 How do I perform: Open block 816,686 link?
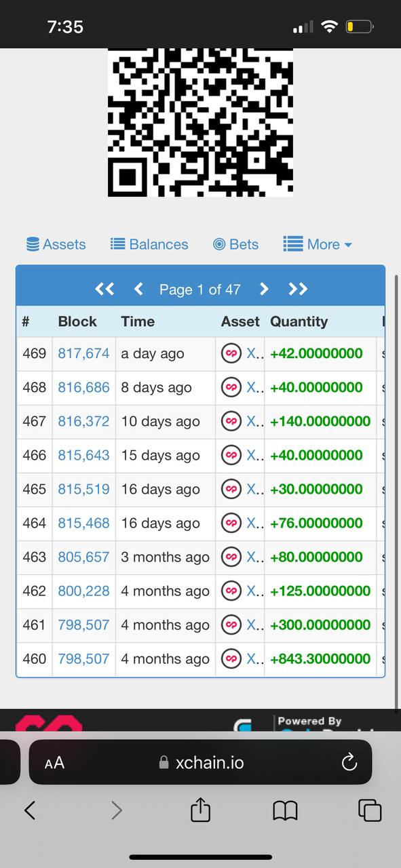[x=83, y=387]
